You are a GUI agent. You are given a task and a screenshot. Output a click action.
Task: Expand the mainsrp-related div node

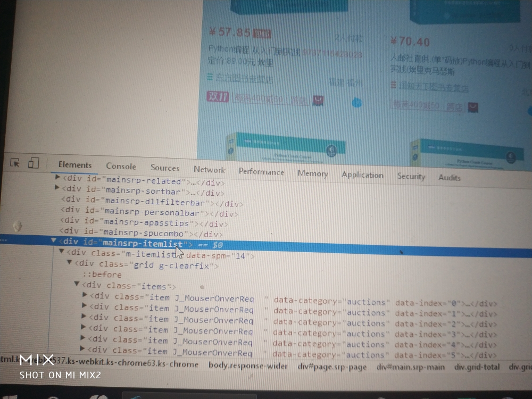pyautogui.click(x=57, y=178)
